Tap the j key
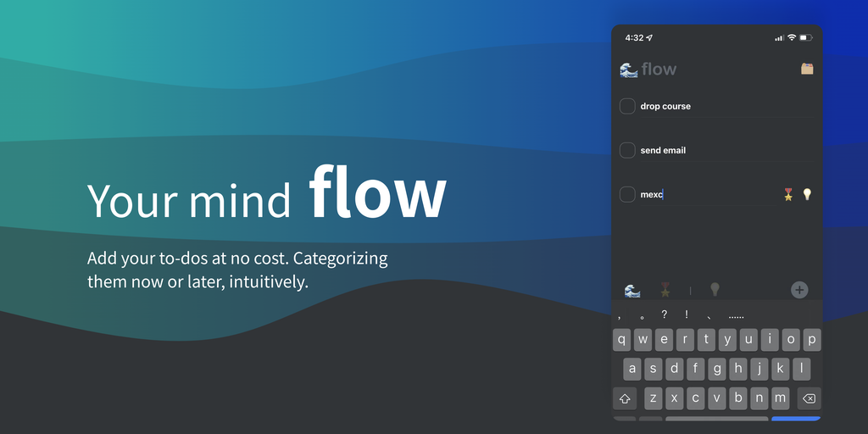This screenshot has width=868, height=434. tap(759, 369)
